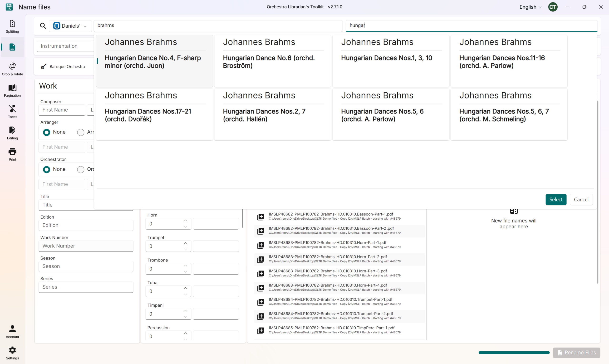Open Crop & rotate tool

click(12, 69)
